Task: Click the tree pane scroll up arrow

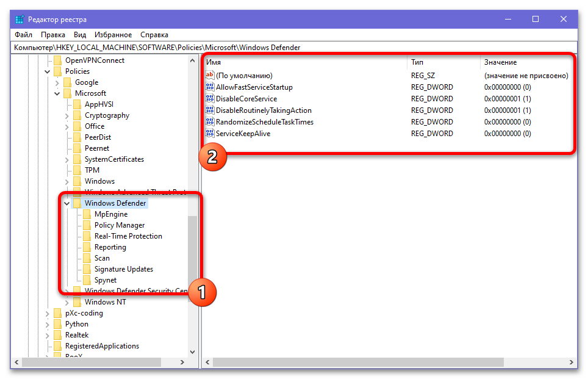Action: click(192, 60)
